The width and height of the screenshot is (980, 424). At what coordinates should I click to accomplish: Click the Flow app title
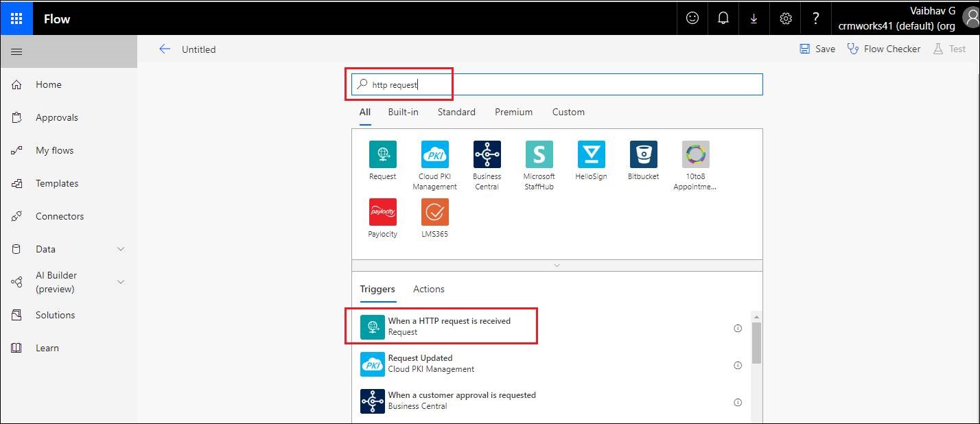tap(57, 19)
